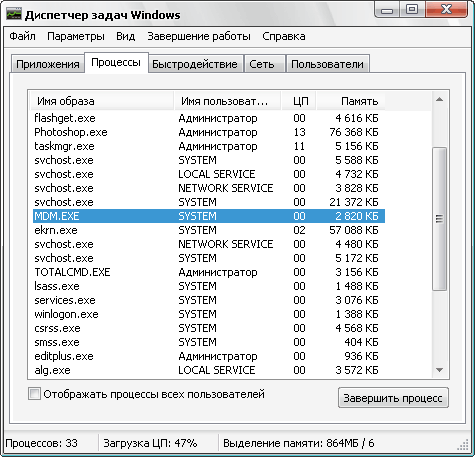Click the highlighted MDM.EXE process
The height and width of the screenshot is (457, 475).
(209, 216)
